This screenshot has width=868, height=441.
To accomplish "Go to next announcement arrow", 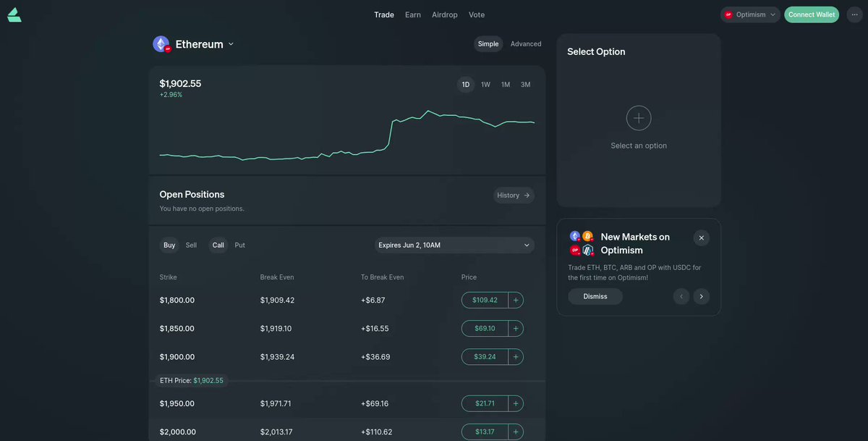I will coord(702,296).
